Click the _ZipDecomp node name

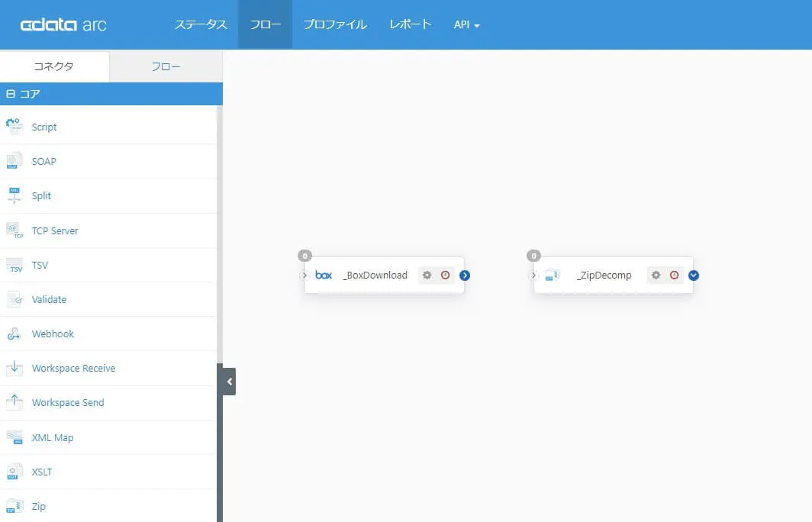[x=604, y=275]
